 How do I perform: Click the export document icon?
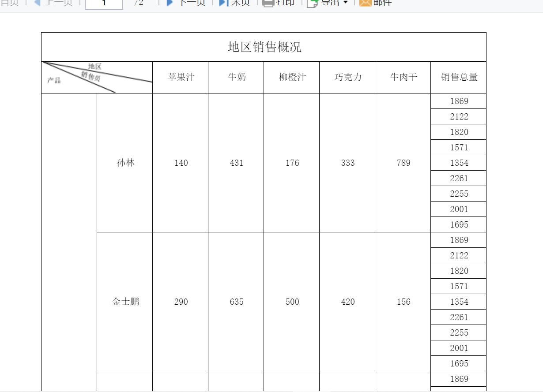point(312,3)
